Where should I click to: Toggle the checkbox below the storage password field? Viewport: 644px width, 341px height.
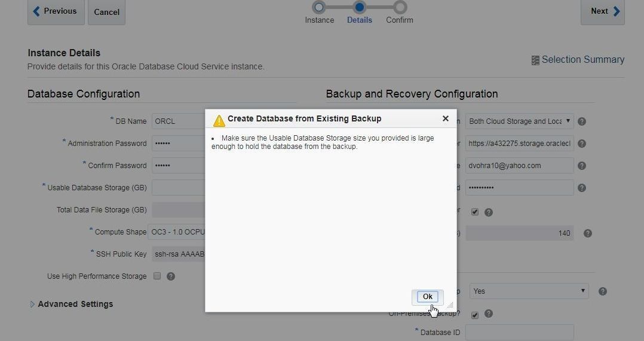(x=475, y=212)
